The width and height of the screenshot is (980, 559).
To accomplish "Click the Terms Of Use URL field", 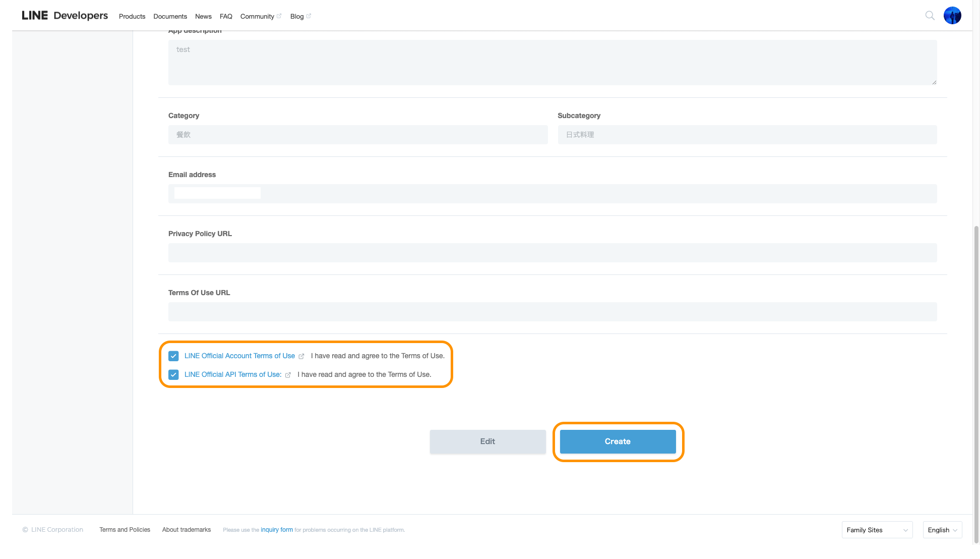I will click(x=553, y=312).
